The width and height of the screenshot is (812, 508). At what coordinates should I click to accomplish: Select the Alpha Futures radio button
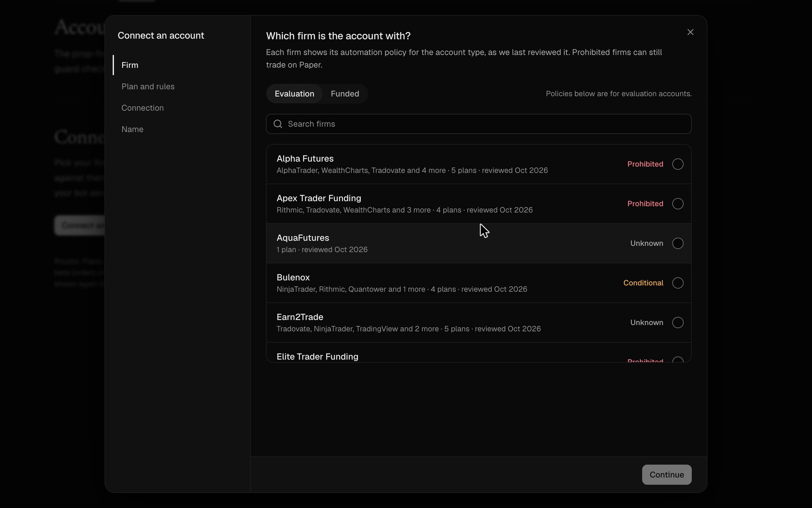(678, 164)
